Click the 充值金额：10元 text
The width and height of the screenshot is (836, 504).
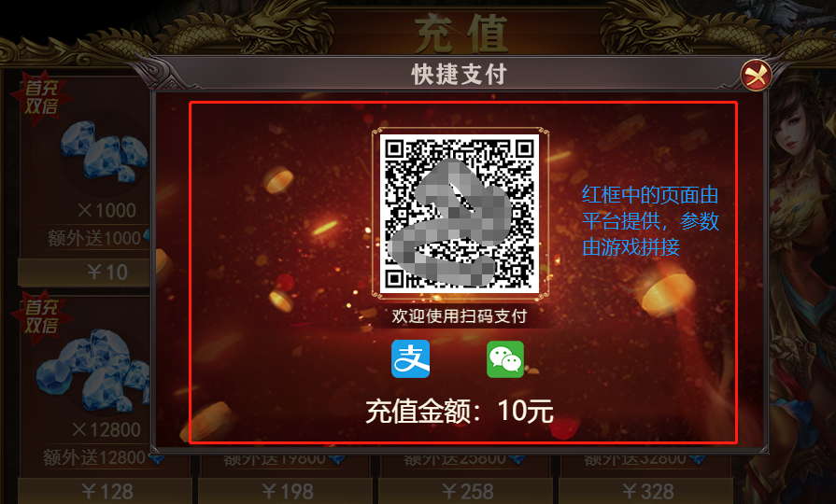click(460, 412)
